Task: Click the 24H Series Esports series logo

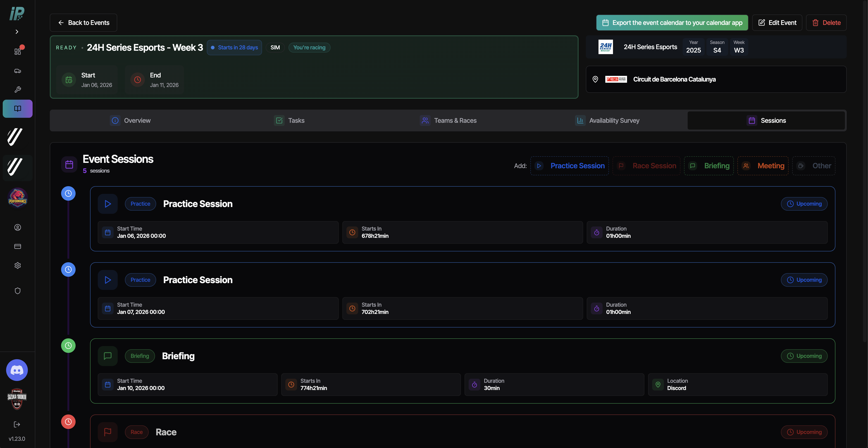Action: tap(606, 47)
